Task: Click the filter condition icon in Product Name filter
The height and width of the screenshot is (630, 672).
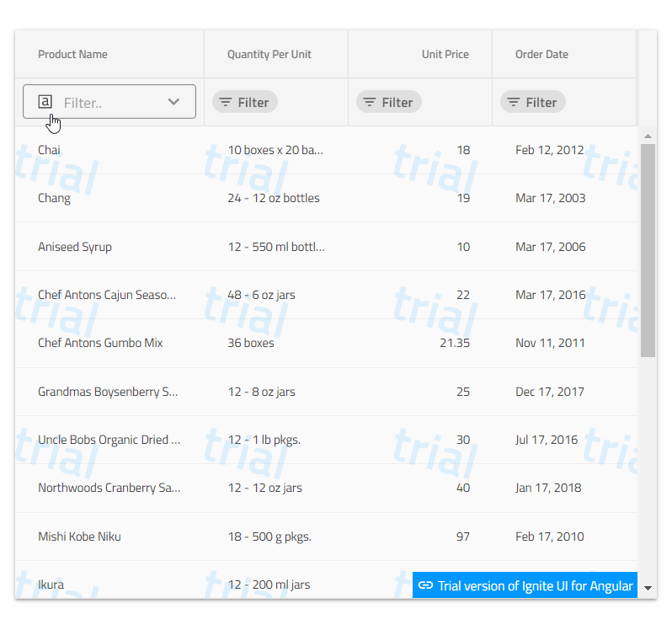Action: tap(45, 102)
